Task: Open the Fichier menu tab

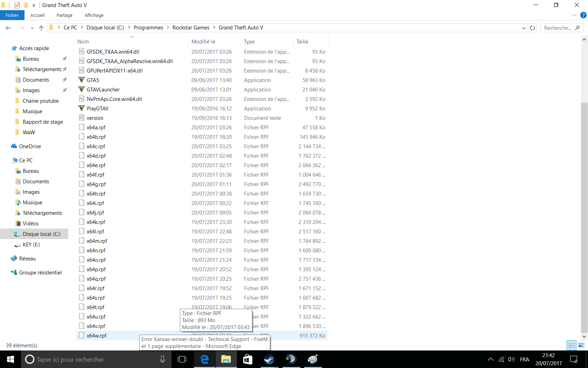Action: tap(12, 15)
